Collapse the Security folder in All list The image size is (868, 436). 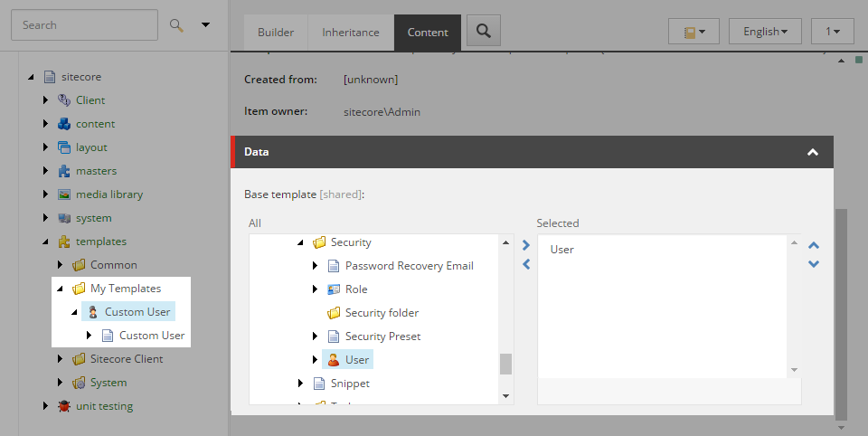[x=300, y=242]
